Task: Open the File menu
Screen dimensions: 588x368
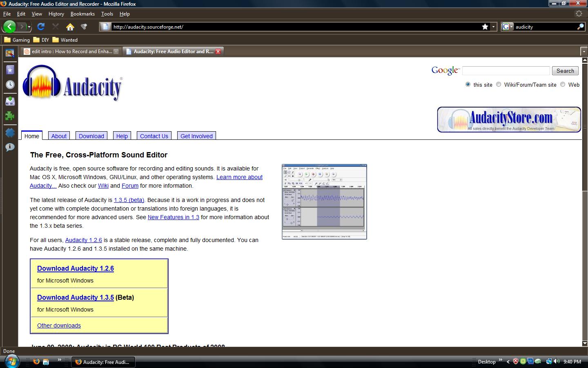Action: coord(7,13)
